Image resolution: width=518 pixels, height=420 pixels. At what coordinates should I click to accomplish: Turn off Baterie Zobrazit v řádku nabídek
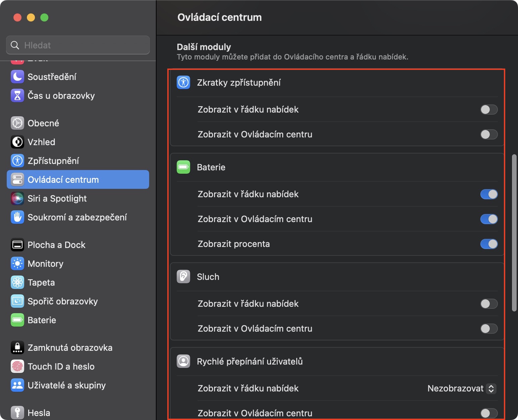489,194
